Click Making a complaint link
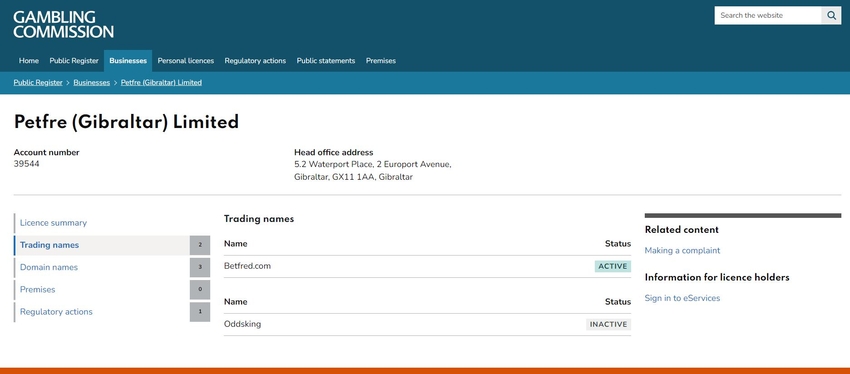The height and width of the screenshot is (374, 850). 682,250
